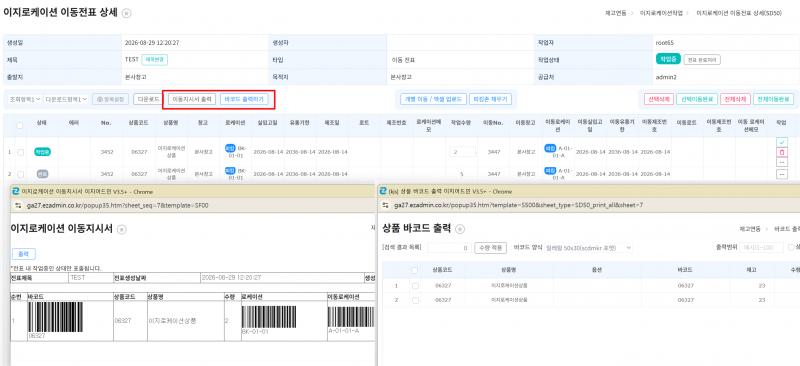800x366 pixels.
Task: Open the 다운로드항목1 dropdown
Action: pos(66,99)
